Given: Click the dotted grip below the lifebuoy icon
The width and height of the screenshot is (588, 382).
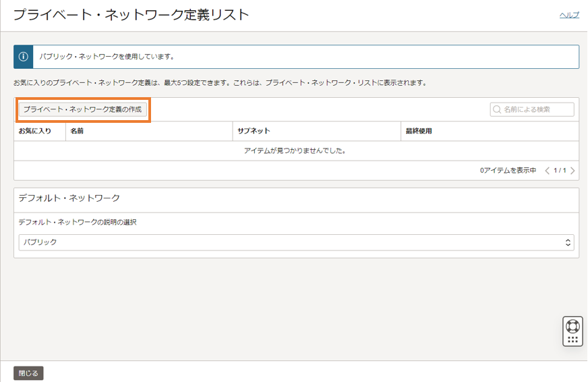Looking at the screenshot, I should click(572, 339).
